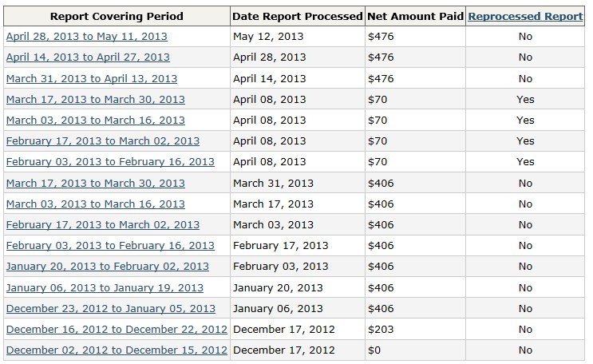
Task: View January 20 to February 02, 2013 report
Action: pyautogui.click(x=107, y=266)
